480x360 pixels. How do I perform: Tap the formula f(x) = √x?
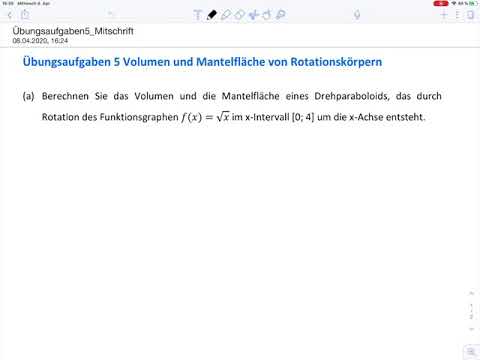point(205,117)
